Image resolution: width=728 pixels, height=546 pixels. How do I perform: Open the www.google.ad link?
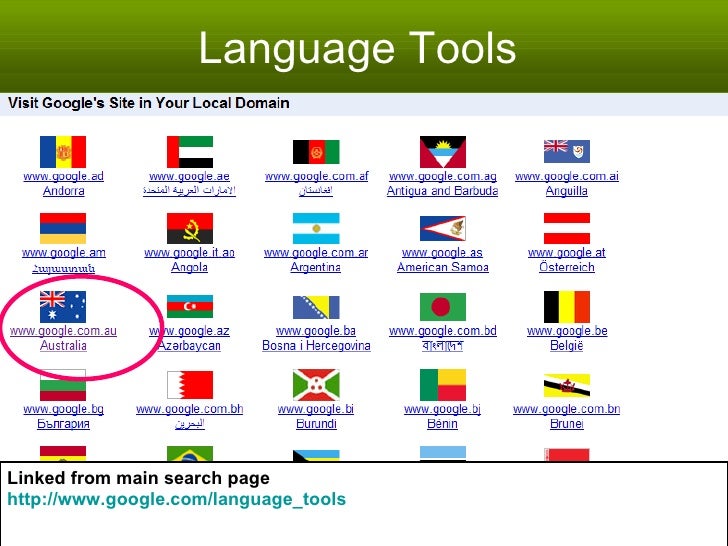pos(64,176)
